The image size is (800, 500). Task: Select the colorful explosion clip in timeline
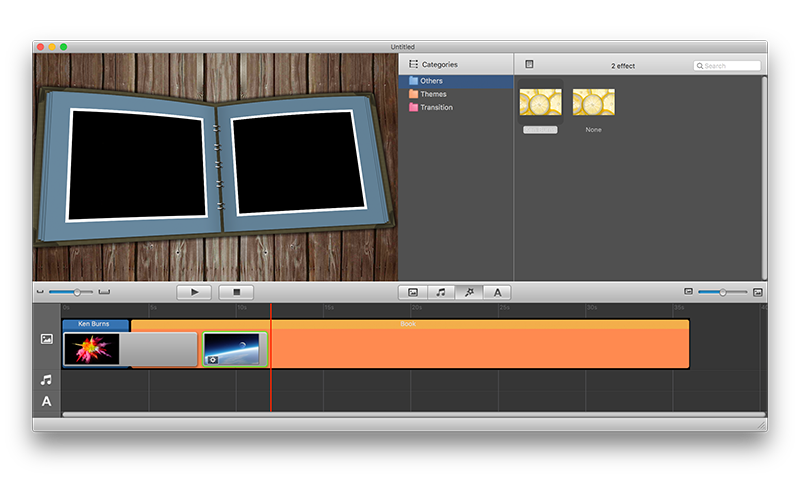pyautogui.click(x=92, y=349)
